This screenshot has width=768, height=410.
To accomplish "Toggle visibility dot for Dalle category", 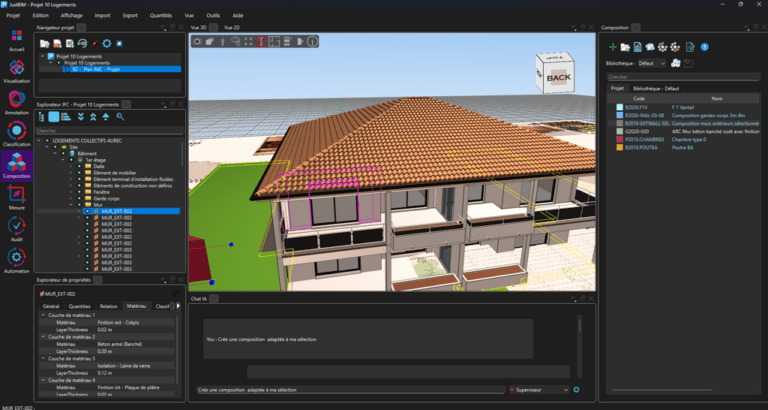I will (x=81, y=165).
